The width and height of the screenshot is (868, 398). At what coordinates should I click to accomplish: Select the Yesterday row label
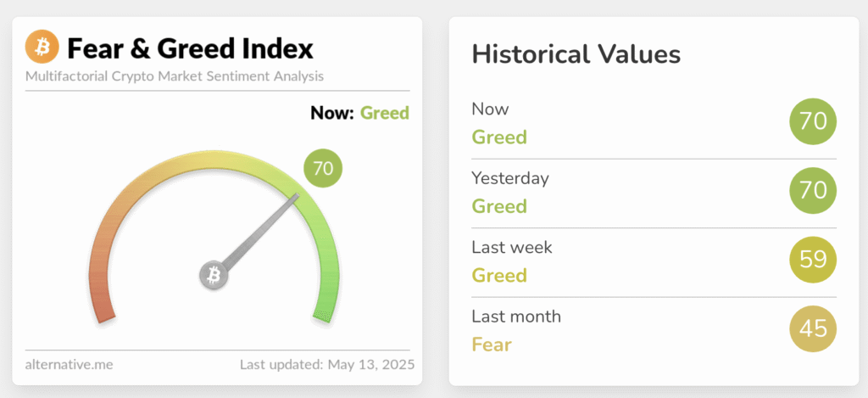(x=510, y=178)
